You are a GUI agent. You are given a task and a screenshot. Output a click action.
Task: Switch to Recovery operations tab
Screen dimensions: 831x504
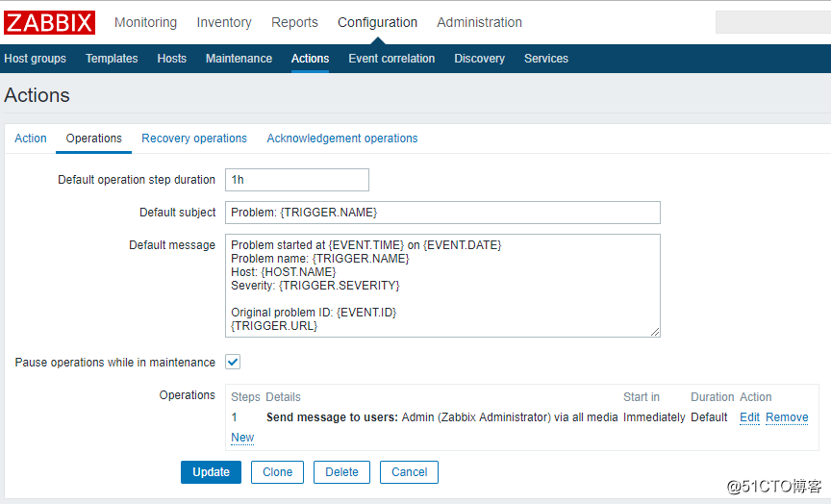point(194,139)
